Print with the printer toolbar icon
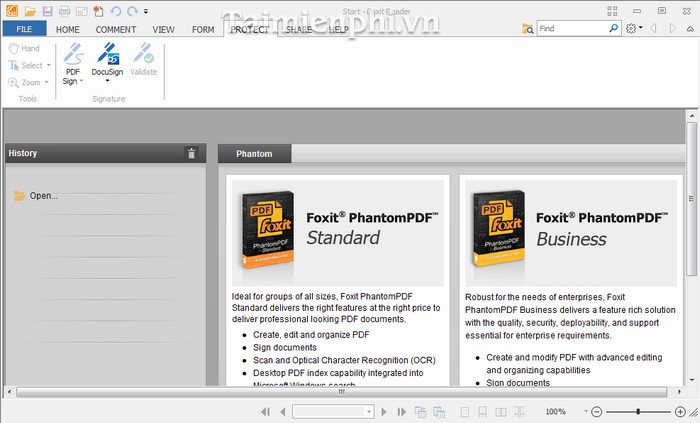 click(x=65, y=11)
